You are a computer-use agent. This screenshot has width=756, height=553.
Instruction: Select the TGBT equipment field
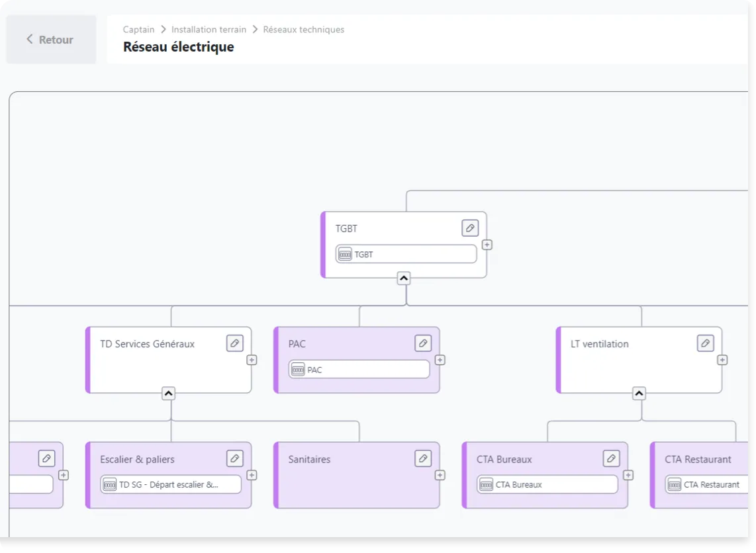tap(406, 254)
